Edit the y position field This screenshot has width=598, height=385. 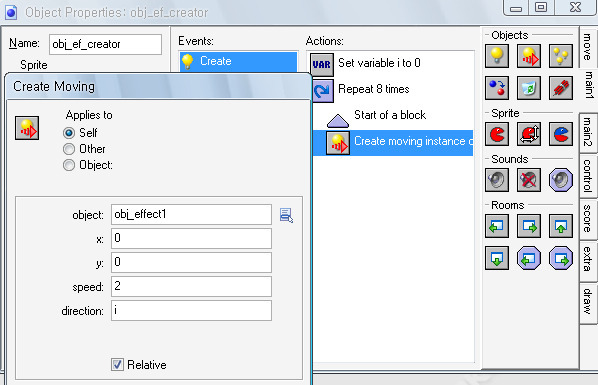tap(191, 262)
